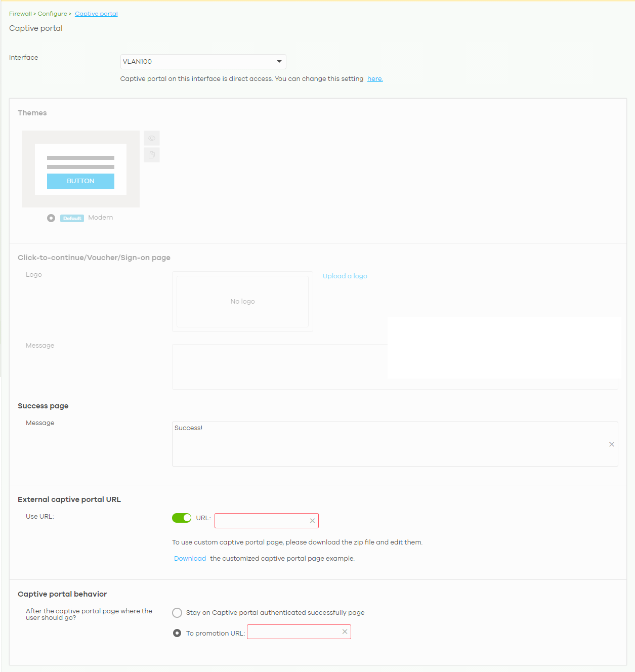
Task: Click the Success page heading
Action: click(43, 406)
